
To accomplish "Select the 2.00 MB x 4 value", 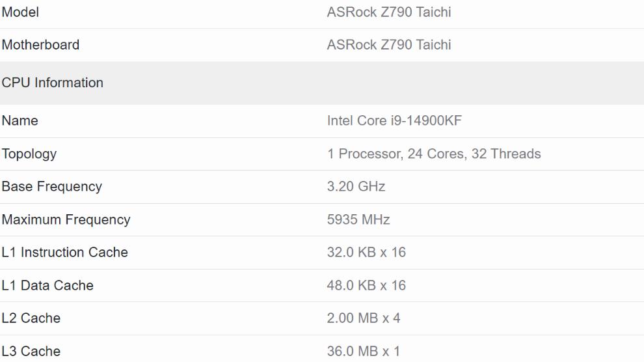I will tap(364, 318).
